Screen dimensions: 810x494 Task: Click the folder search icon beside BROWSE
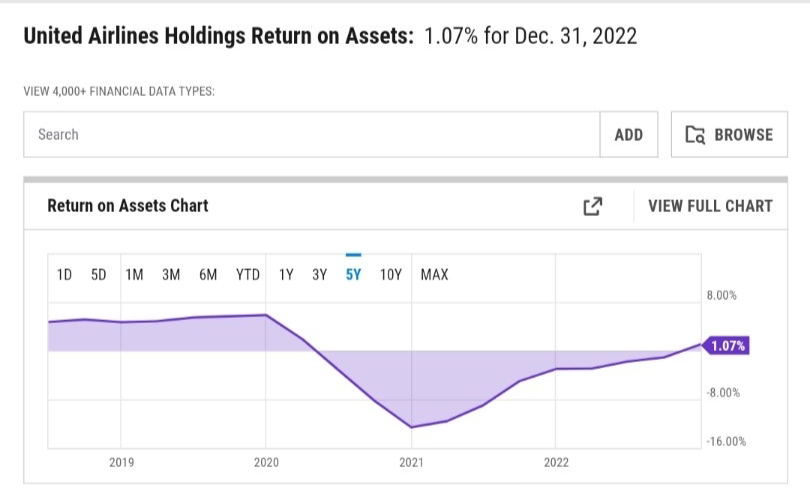pos(695,135)
